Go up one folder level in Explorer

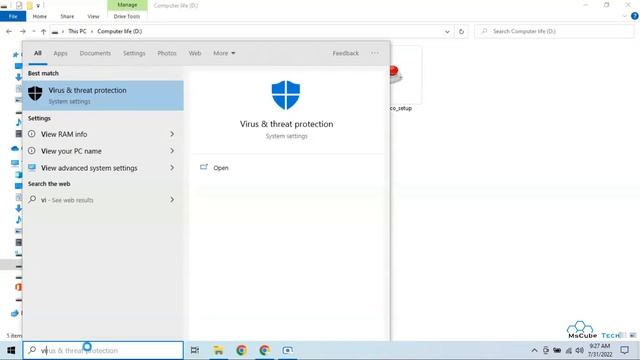pyautogui.click(x=43, y=31)
